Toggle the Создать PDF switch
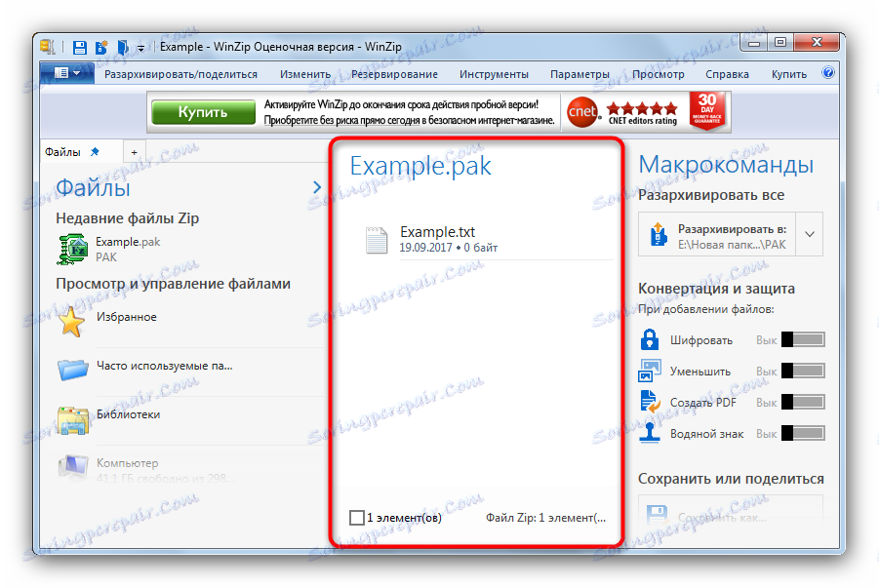879x588 pixels. coord(803,402)
